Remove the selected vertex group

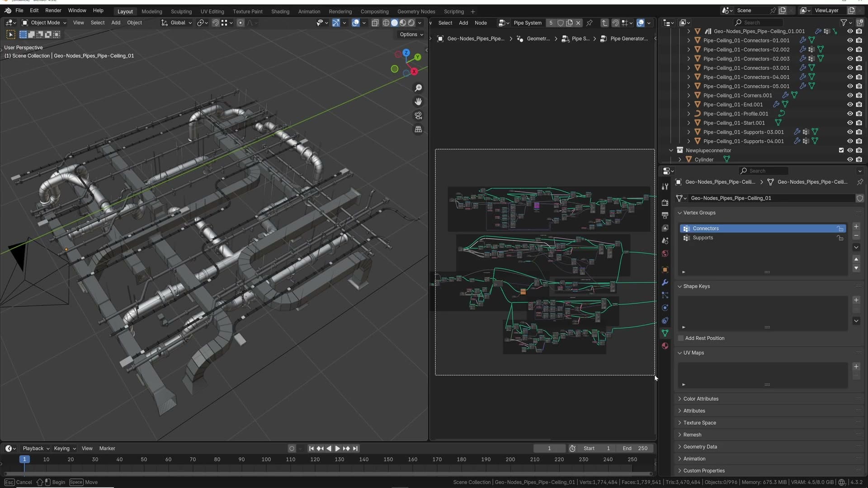click(x=856, y=235)
